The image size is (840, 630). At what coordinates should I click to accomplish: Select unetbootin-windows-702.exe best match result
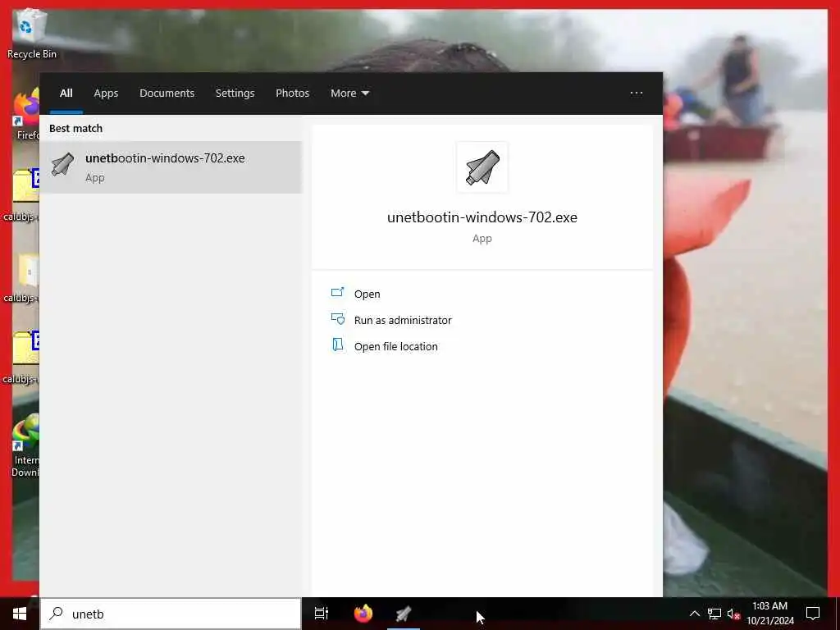[171, 167]
